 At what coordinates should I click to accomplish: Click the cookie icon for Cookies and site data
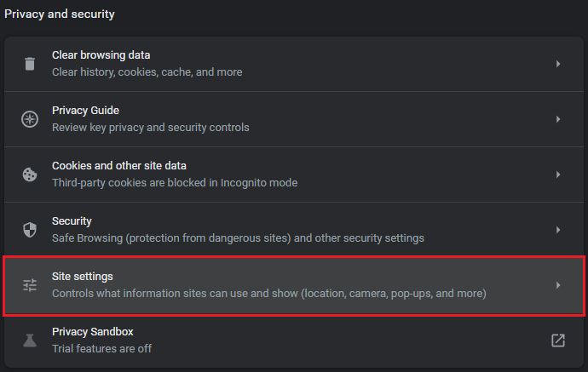click(30, 175)
